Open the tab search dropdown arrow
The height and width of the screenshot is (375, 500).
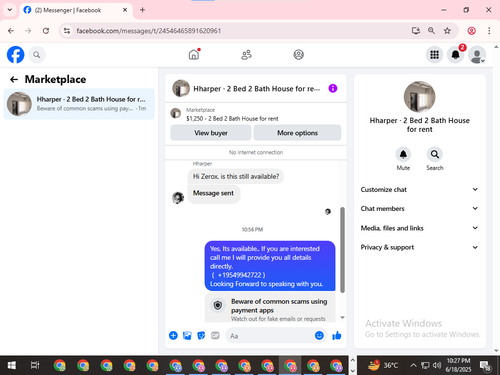point(10,10)
